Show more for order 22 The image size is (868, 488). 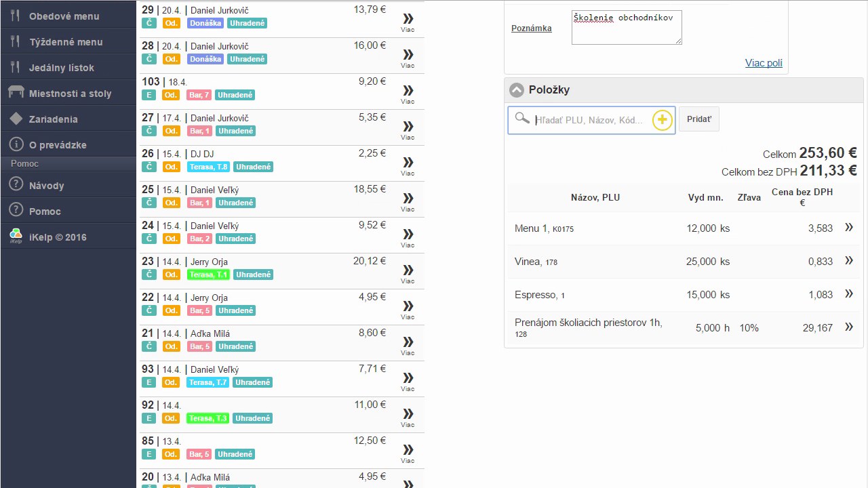click(x=408, y=310)
